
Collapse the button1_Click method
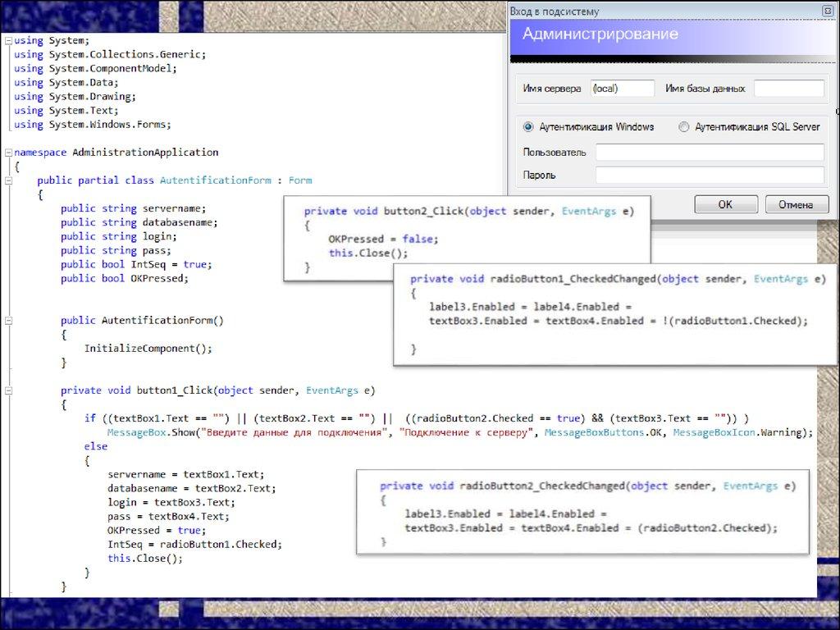coord(7,390)
